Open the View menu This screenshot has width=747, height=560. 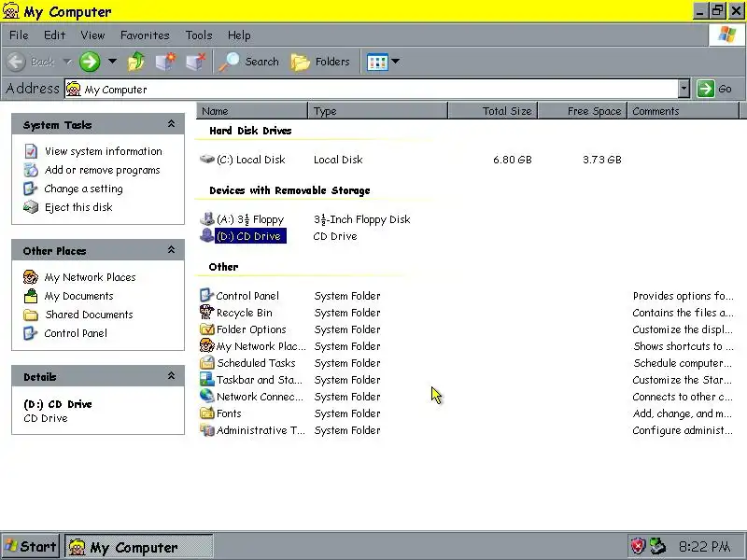[92, 35]
